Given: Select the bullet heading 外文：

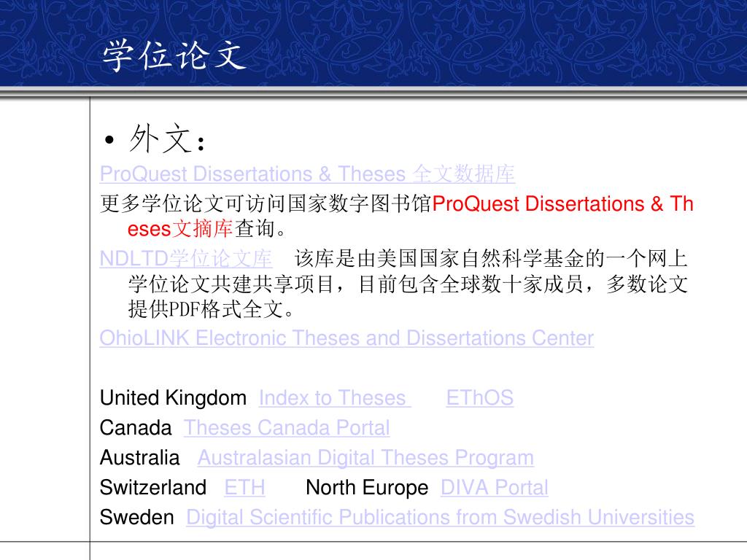Looking at the screenshot, I should (168, 139).
